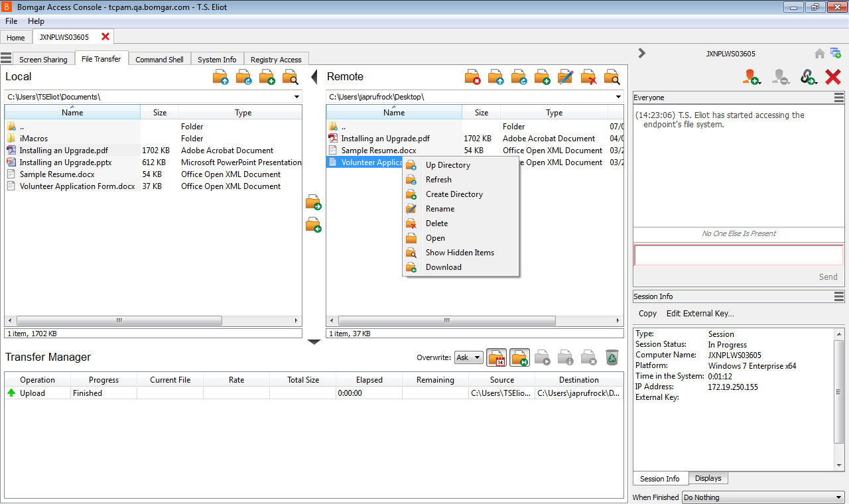This screenshot has height=504, width=849.
Task: Show hidden items in Local pane
Action: pos(291,78)
